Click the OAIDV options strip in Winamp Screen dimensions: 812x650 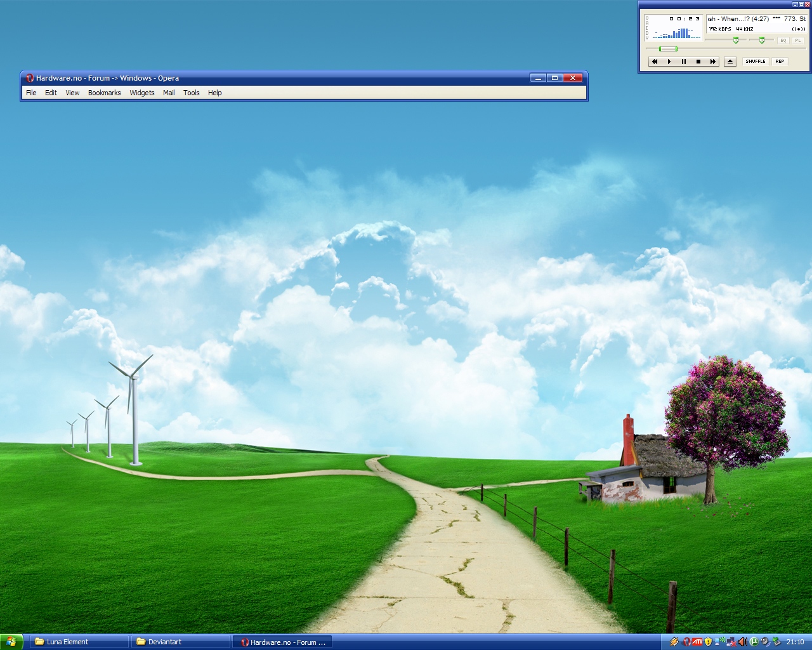[647, 28]
